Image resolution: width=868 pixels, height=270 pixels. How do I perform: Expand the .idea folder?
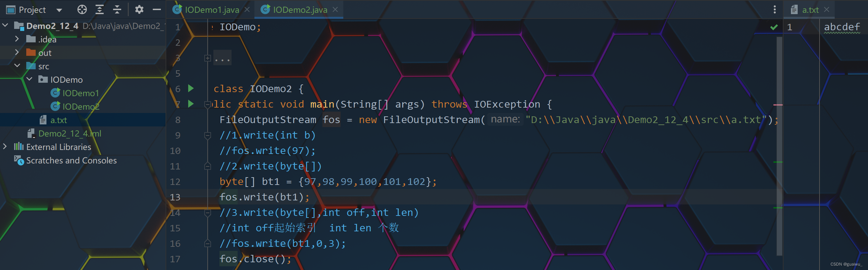pos(17,39)
